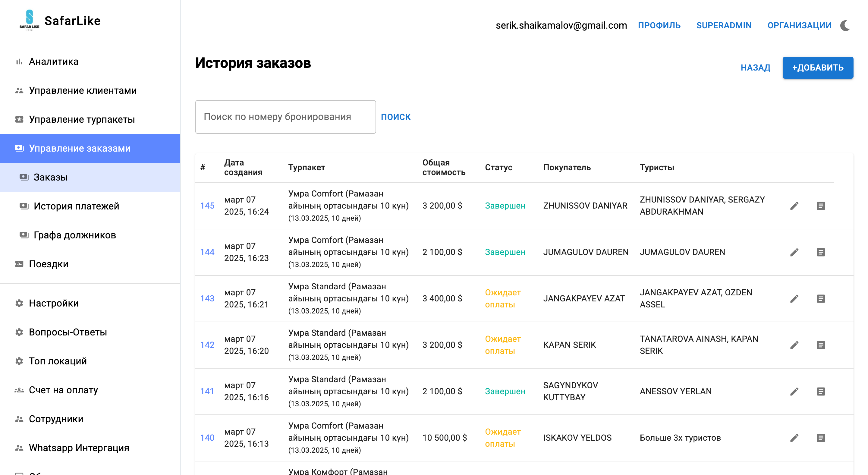Toggle dark mode with the moon icon

click(x=845, y=25)
